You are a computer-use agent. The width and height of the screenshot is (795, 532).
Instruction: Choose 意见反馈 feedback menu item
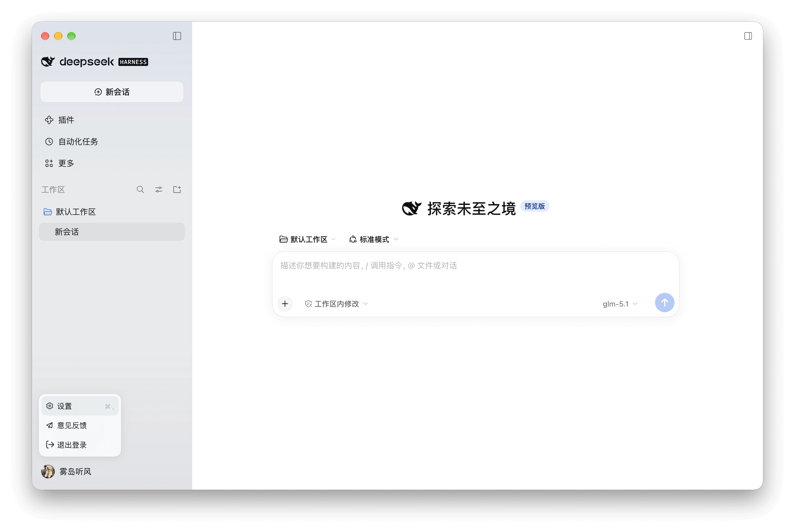pyautogui.click(x=80, y=426)
